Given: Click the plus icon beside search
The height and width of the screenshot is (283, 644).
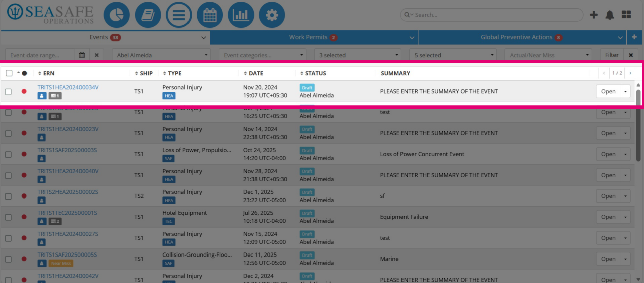Looking at the screenshot, I should pyautogui.click(x=594, y=15).
